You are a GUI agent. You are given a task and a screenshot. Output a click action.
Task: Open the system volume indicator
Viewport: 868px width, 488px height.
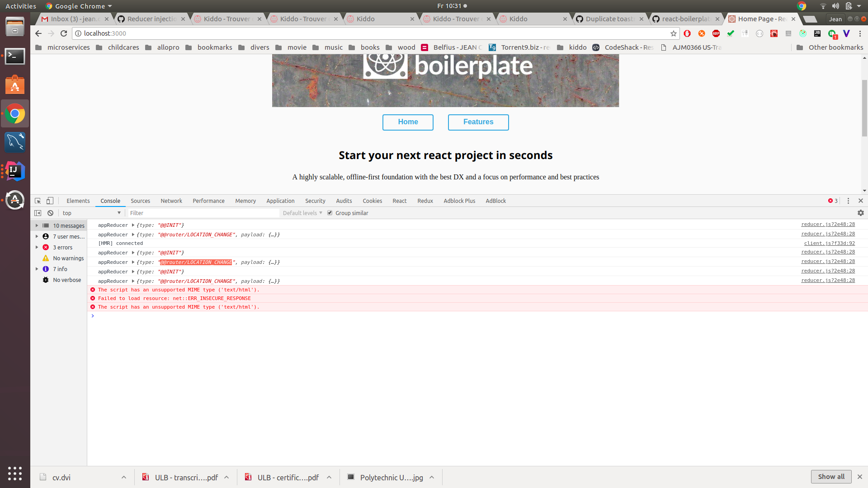pyautogui.click(x=835, y=6)
